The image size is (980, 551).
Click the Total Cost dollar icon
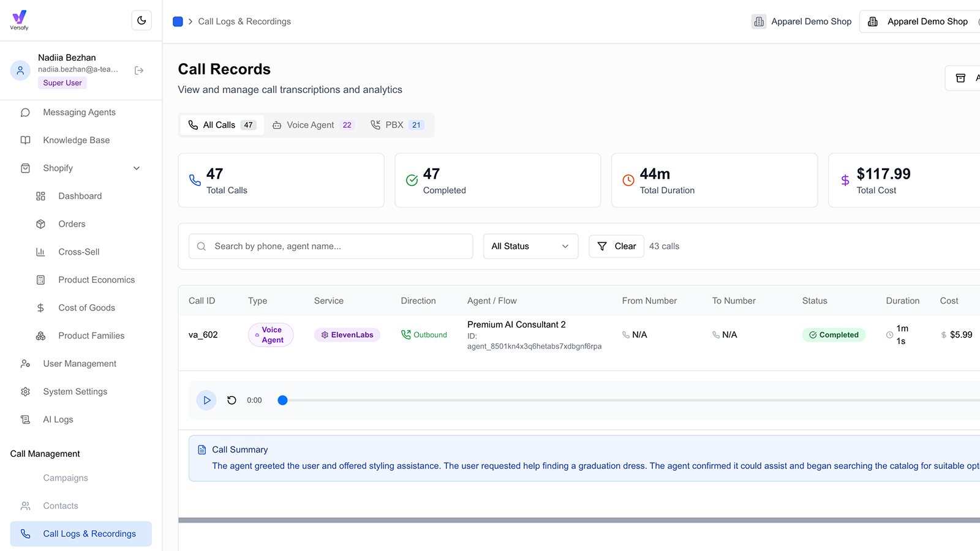(x=845, y=180)
